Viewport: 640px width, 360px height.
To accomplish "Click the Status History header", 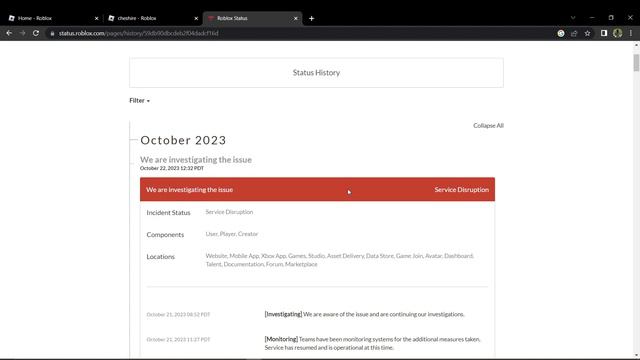I will (316, 73).
